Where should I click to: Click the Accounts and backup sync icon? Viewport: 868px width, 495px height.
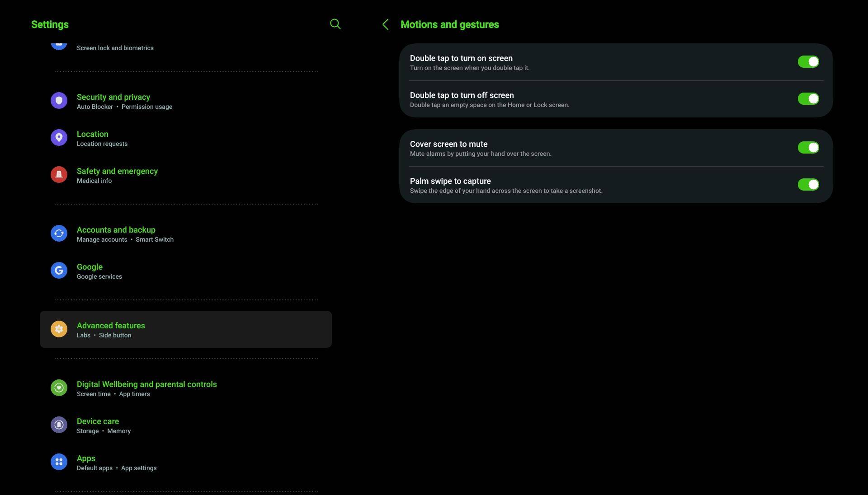[x=59, y=233]
